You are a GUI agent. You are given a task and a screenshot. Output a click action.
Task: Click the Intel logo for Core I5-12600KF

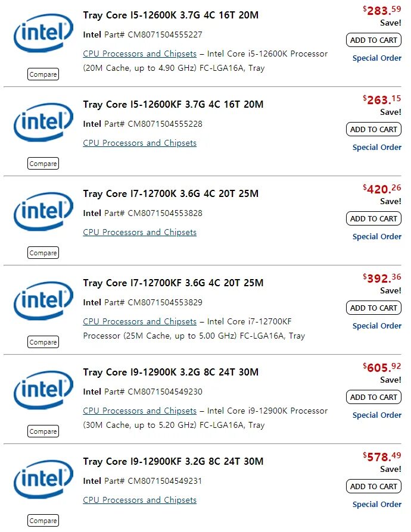[x=43, y=123]
